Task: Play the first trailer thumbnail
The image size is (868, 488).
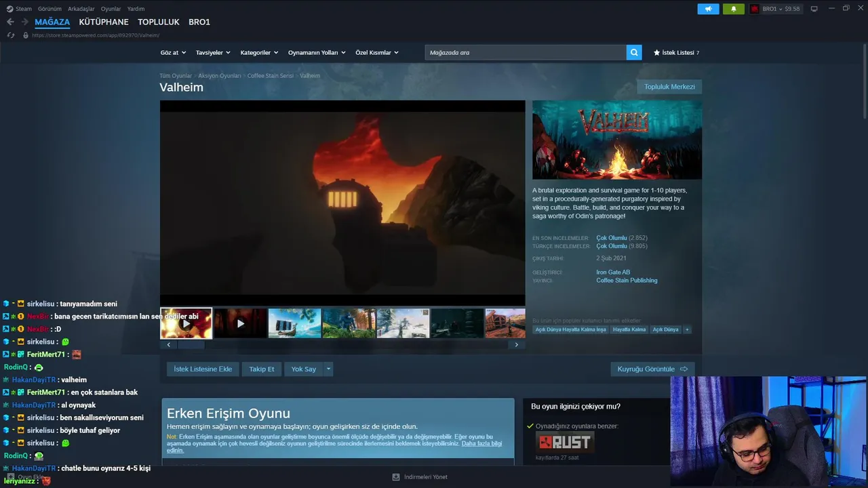Action: pyautogui.click(x=186, y=323)
